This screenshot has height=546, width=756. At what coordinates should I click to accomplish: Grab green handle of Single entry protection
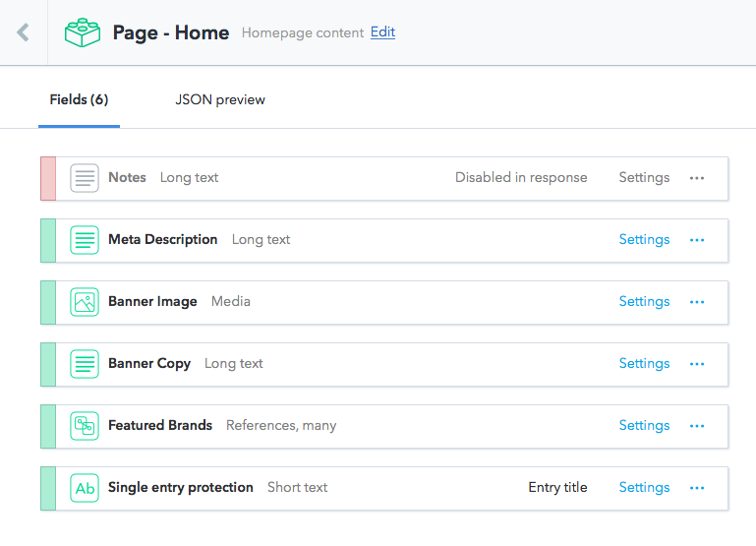click(48, 488)
